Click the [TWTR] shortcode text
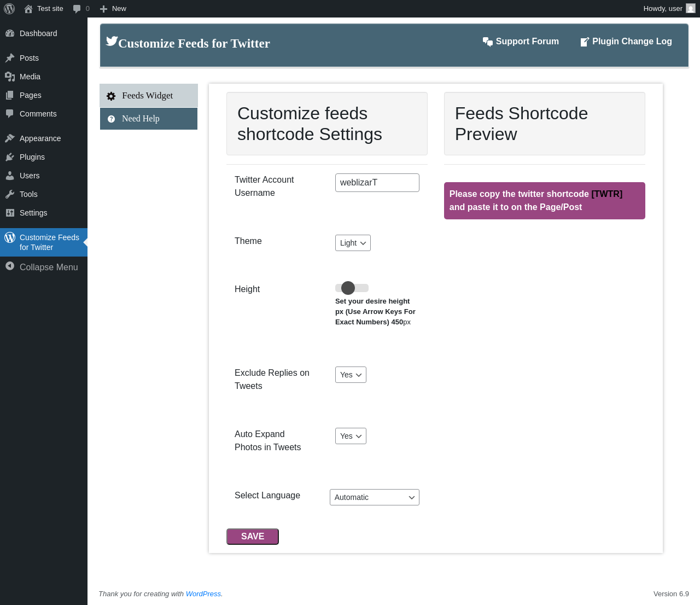 (x=607, y=194)
